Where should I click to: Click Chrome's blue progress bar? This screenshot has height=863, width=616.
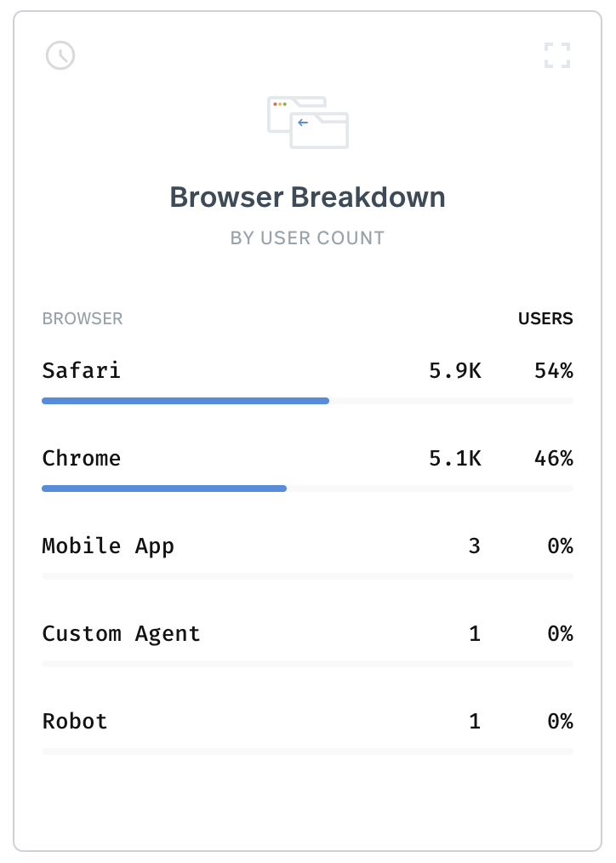click(164, 489)
